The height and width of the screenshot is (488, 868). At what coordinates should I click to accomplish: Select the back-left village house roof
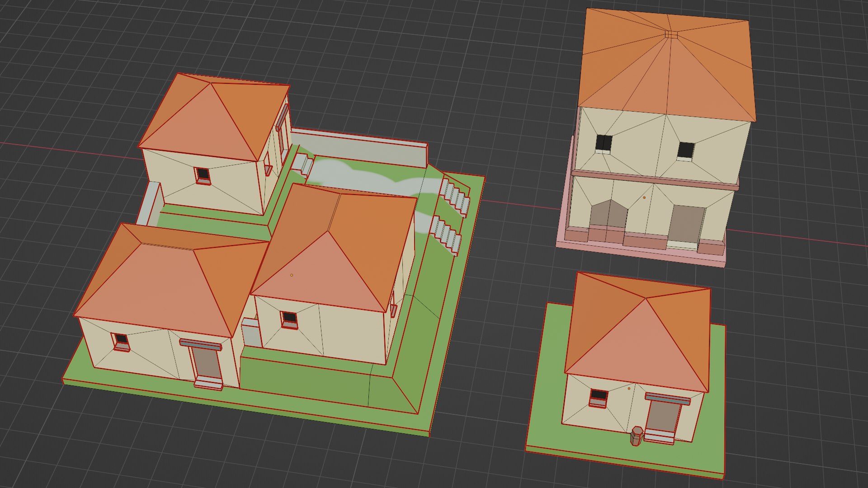(215, 117)
